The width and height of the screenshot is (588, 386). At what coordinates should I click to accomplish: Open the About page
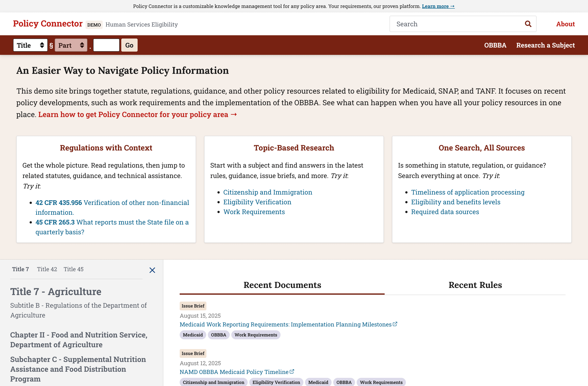pos(565,24)
